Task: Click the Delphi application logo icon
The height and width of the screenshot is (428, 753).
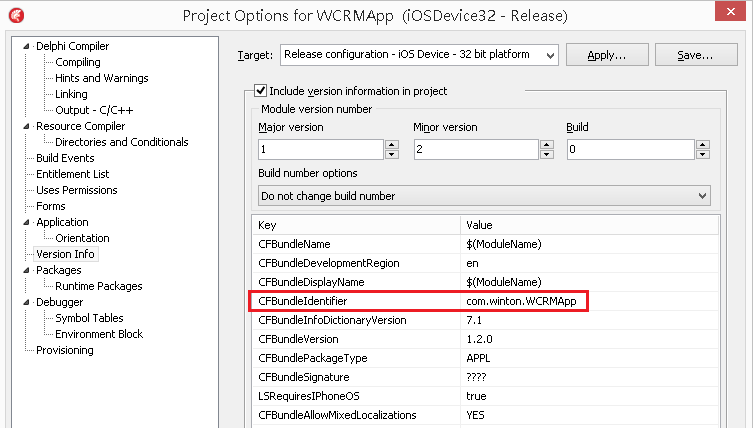Action: tap(17, 15)
